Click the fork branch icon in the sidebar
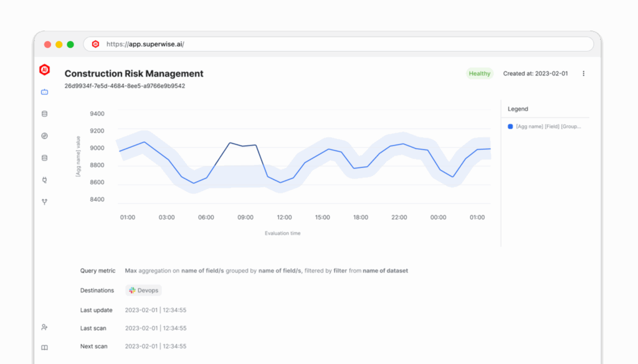The image size is (638, 364). coord(44,202)
